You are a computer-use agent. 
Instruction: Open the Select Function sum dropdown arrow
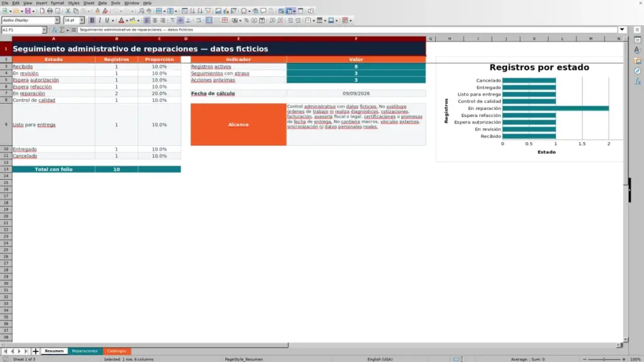click(x=68, y=30)
